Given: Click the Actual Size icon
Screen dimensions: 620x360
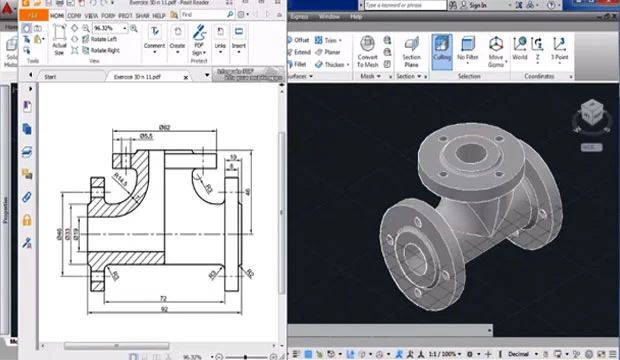Looking at the screenshot, I should [59, 40].
